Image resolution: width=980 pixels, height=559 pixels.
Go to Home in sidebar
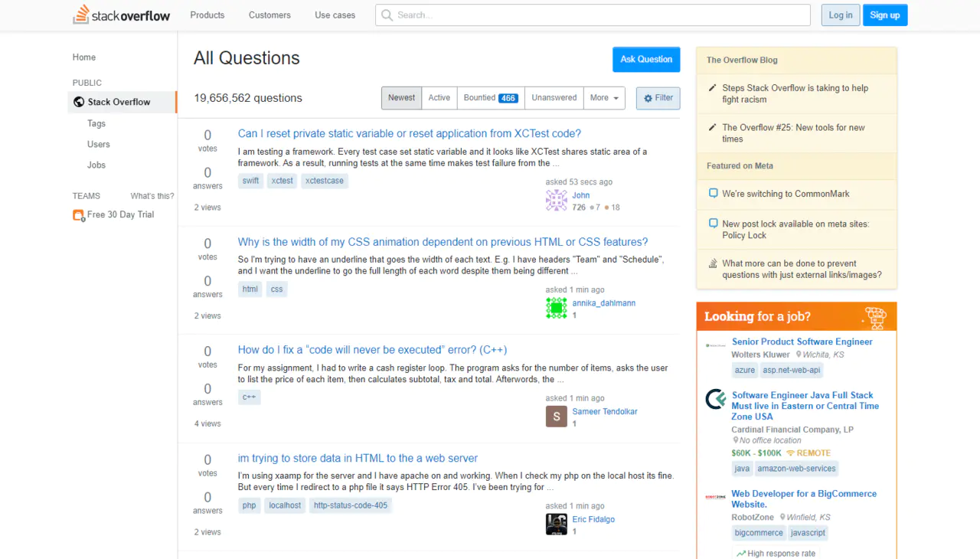[x=84, y=57]
